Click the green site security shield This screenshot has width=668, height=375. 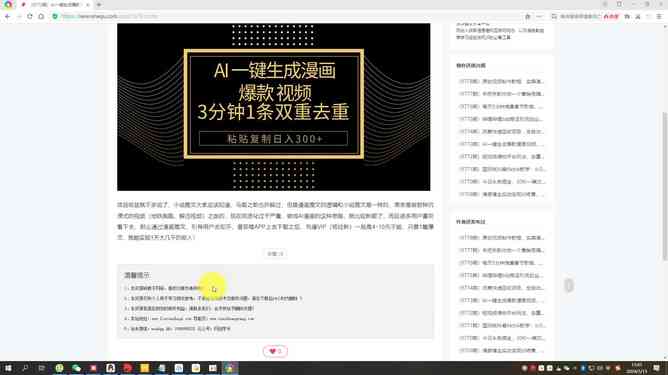click(55, 16)
